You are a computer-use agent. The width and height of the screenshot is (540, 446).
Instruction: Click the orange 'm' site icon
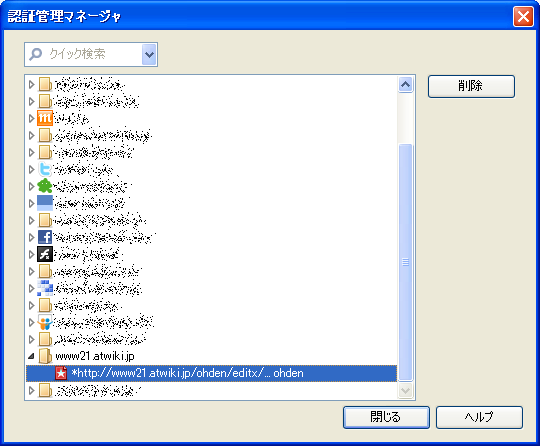click(45, 118)
